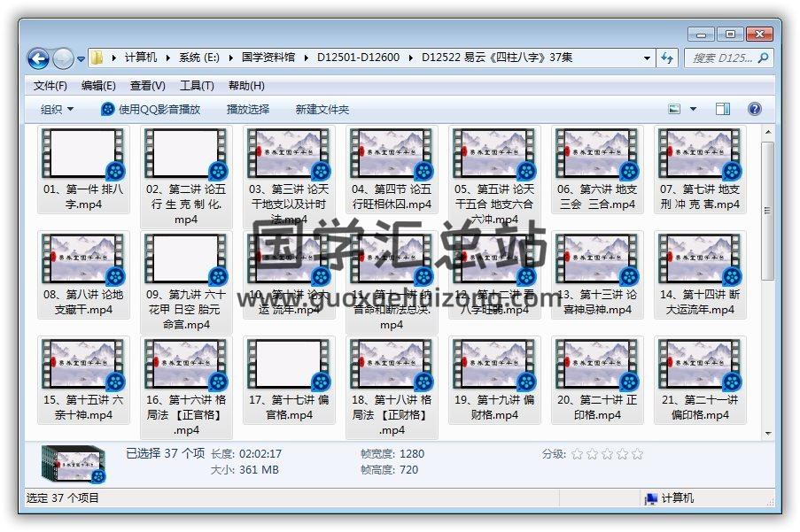Click the change view icon
Viewport: 800px width, 532px height.
coord(674,109)
